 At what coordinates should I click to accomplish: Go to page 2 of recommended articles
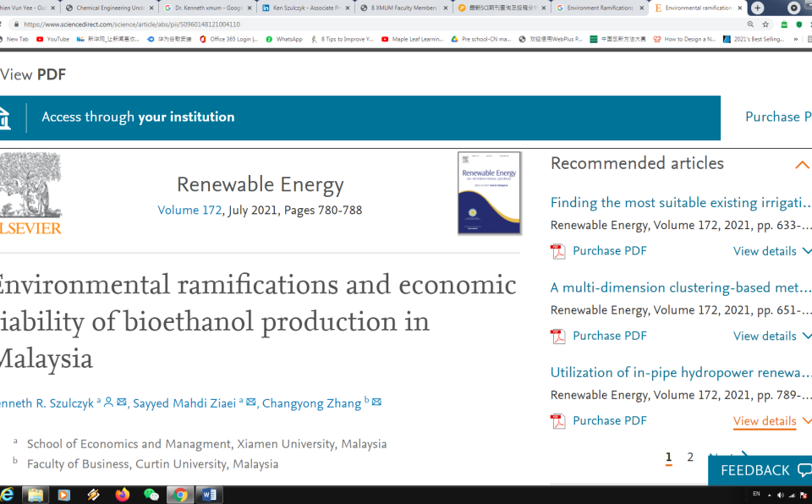pos(690,457)
